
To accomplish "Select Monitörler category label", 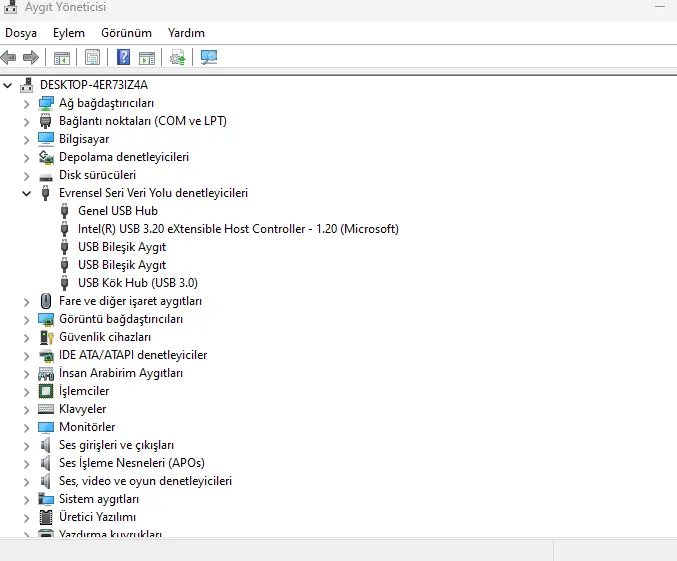I will pos(87,427).
